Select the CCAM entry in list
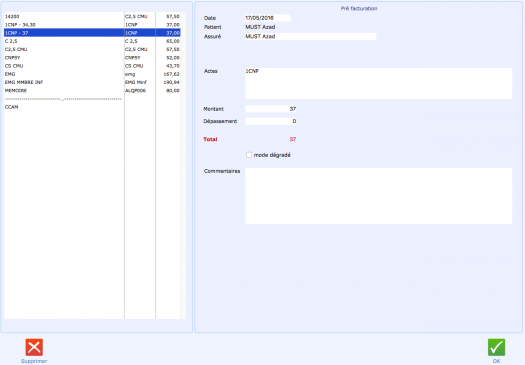The image size is (525, 365). 12,107
